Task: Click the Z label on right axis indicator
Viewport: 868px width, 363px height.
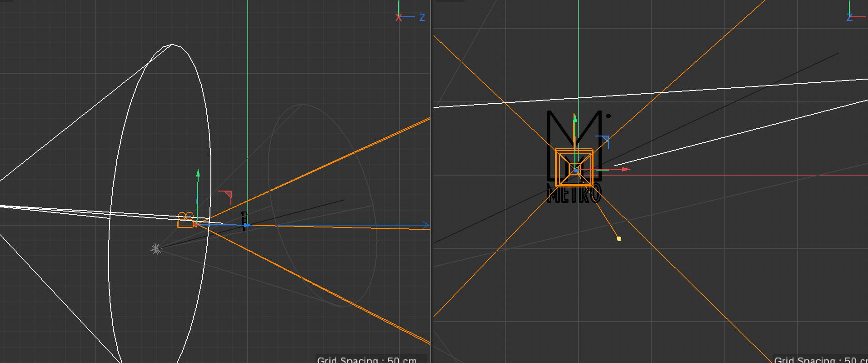Action: 849,17
